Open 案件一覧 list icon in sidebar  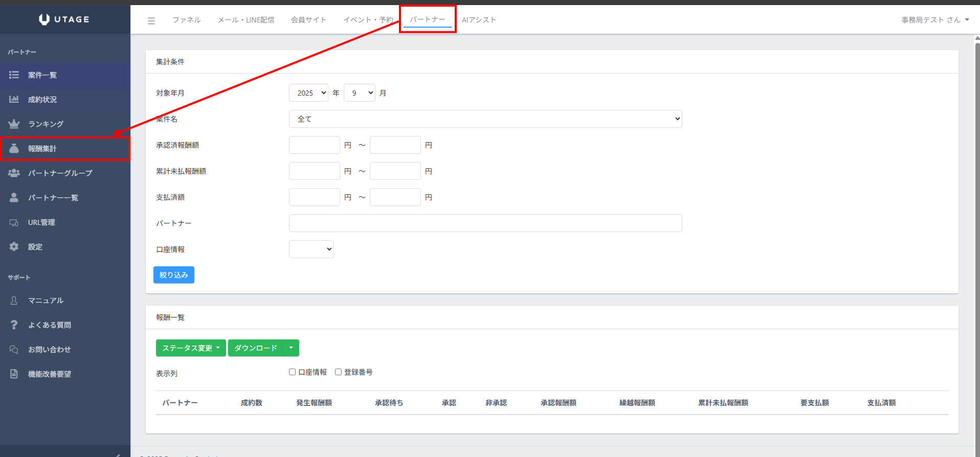[x=14, y=75]
